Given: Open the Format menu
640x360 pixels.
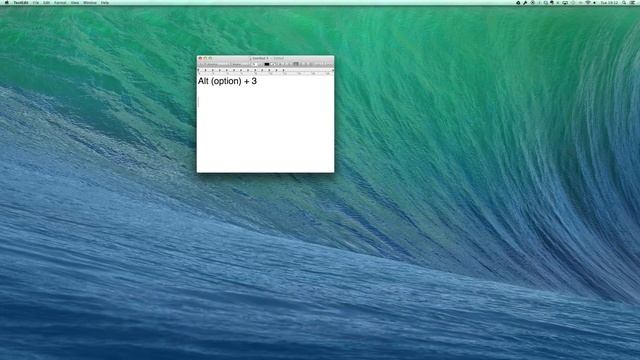Looking at the screenshot, I should 60,2.
